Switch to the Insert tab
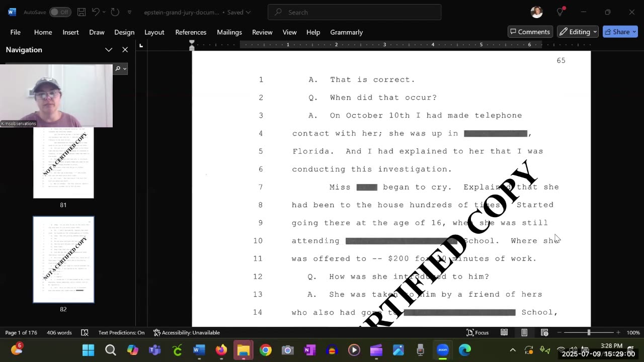The height and width of the screenshot is (362, 644). [x=70, y=32]
